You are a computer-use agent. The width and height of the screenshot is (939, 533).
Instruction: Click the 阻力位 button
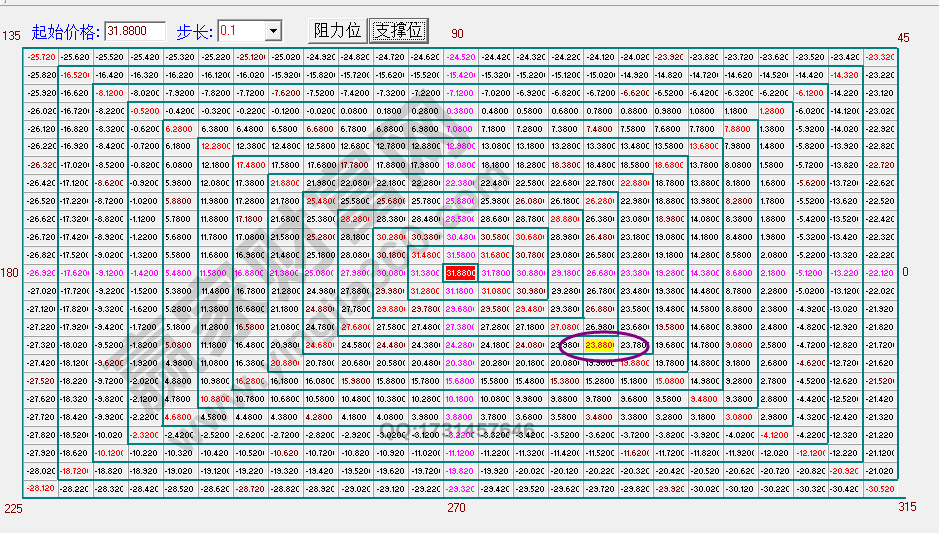337,31
